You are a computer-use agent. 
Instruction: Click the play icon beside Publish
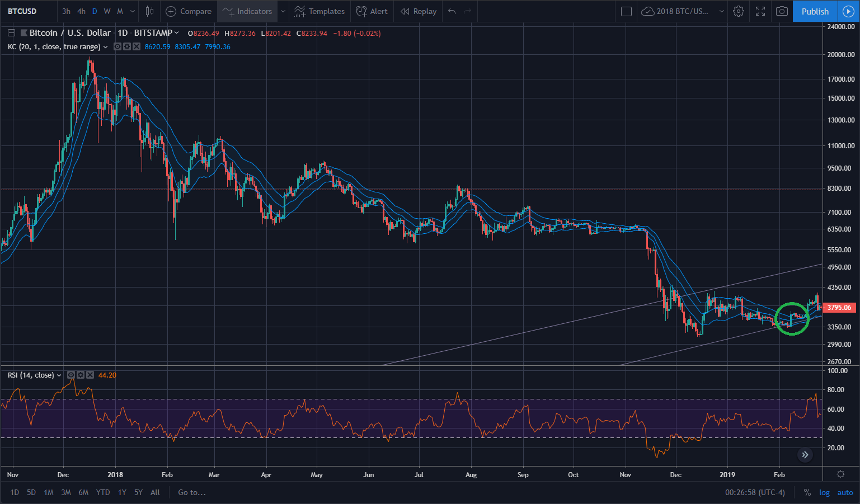tap(849, 11)
